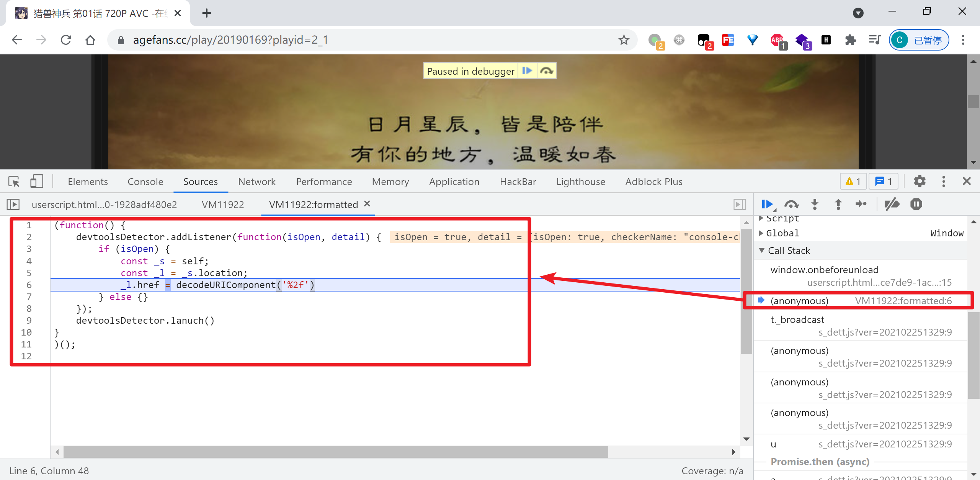Viewport: 980px width, 480px height.
Task: Toggle Deactivate breakpoints button
Action: (892, 204)
